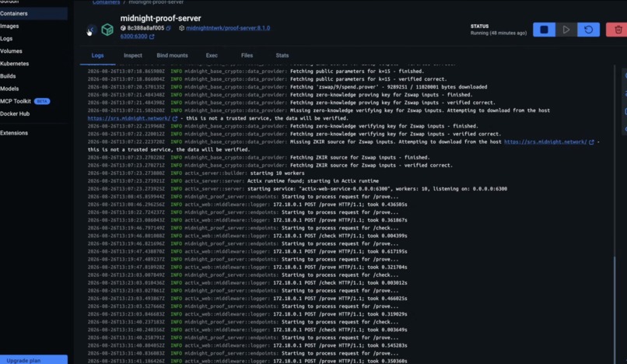This screenshot has width=627, height=364.
Task: Click the Start (play) button
Action: tap(566, 30)
